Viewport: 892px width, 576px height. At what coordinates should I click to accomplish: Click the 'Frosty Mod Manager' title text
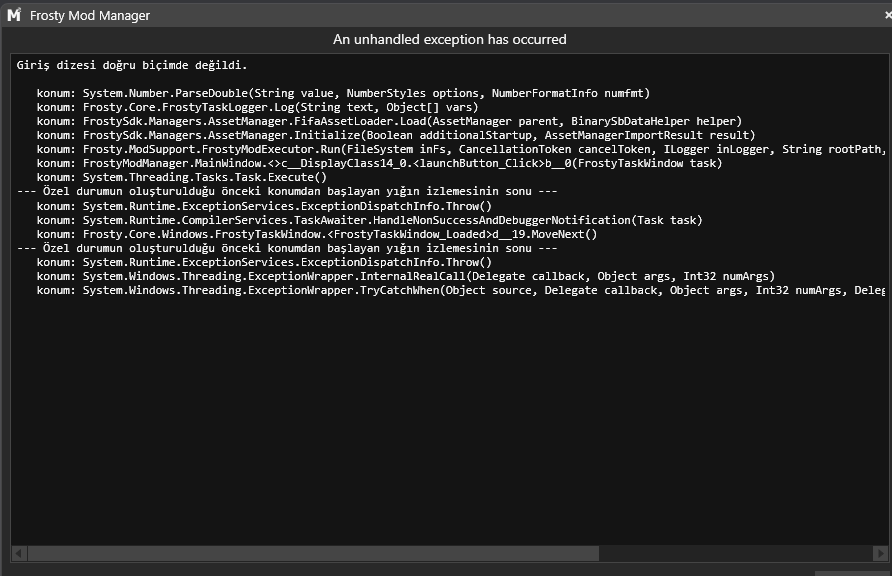(90, 15)
